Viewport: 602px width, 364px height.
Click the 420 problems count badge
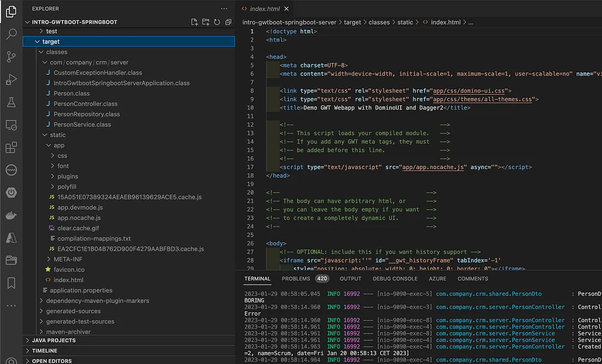tap(322, 279)
